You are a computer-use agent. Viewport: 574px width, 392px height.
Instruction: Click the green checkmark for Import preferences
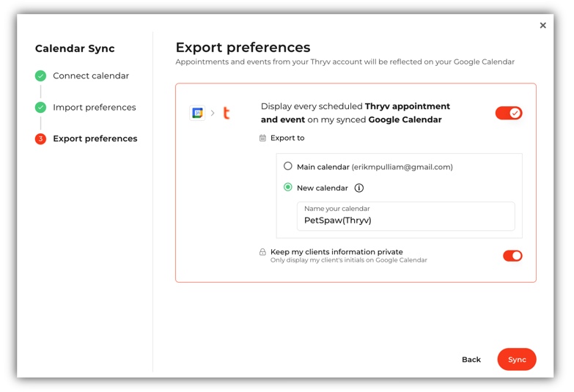coord(40,107)
